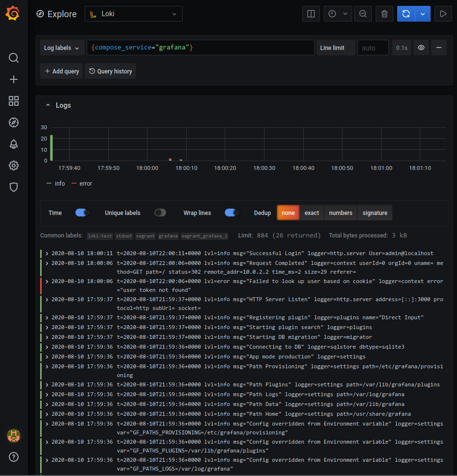The image size is (457, 476).
Task: Click the Add query button
Action: pos(62,71)
